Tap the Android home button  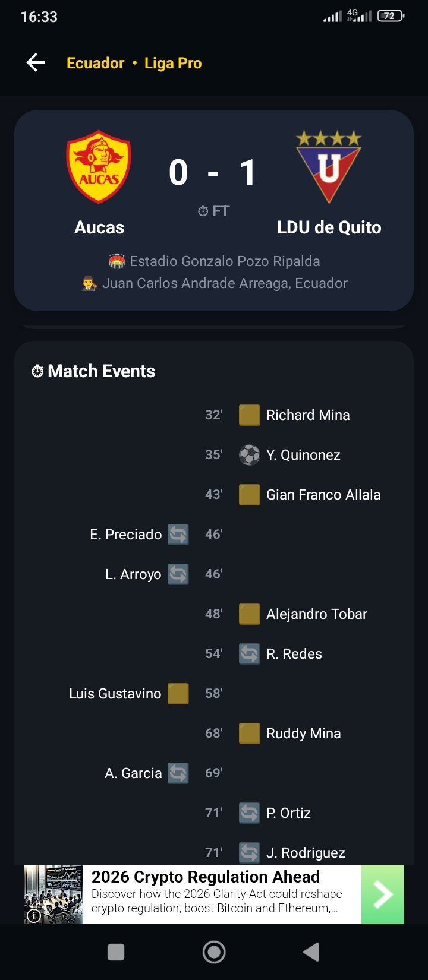coord(214,952)
